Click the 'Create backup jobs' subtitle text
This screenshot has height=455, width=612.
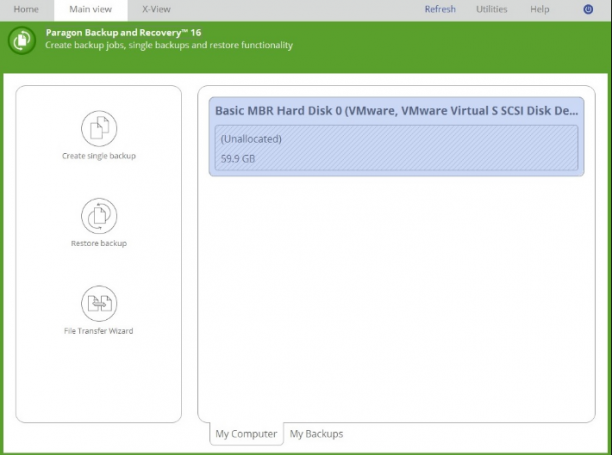point(169,45)
